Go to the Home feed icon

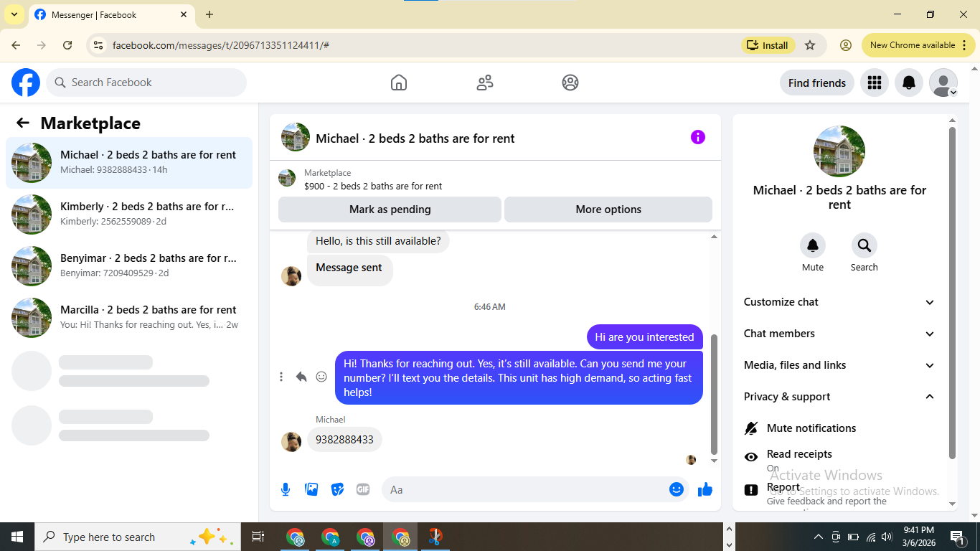click(399, 83)
